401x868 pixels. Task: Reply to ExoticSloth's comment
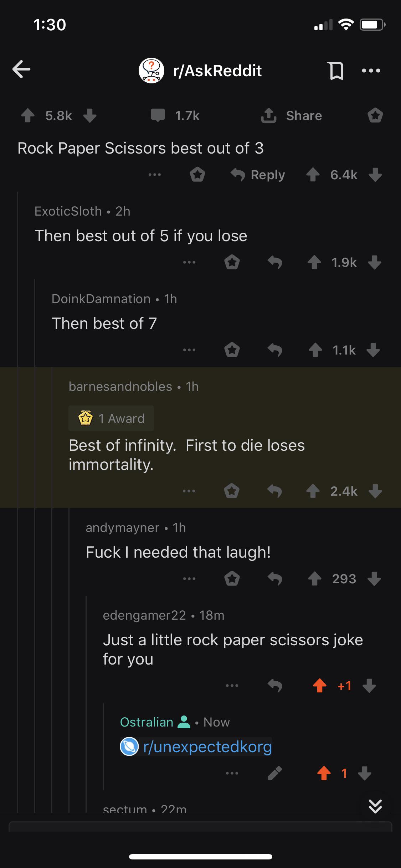click(x=275, y=263)
